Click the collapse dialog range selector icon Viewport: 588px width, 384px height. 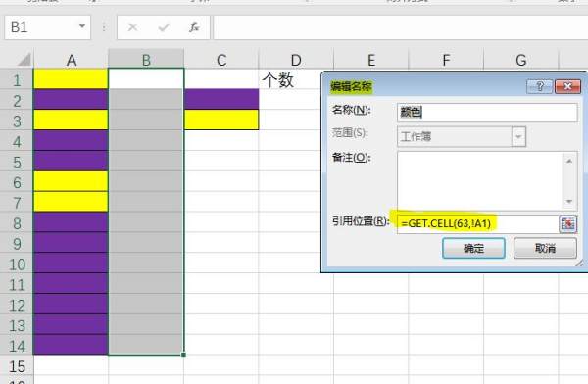point(567,224)
